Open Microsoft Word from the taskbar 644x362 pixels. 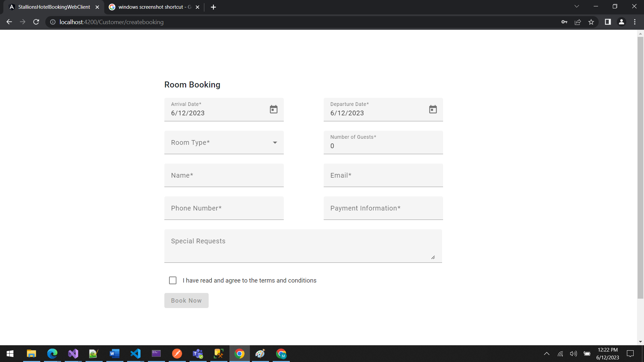[115, 354]
